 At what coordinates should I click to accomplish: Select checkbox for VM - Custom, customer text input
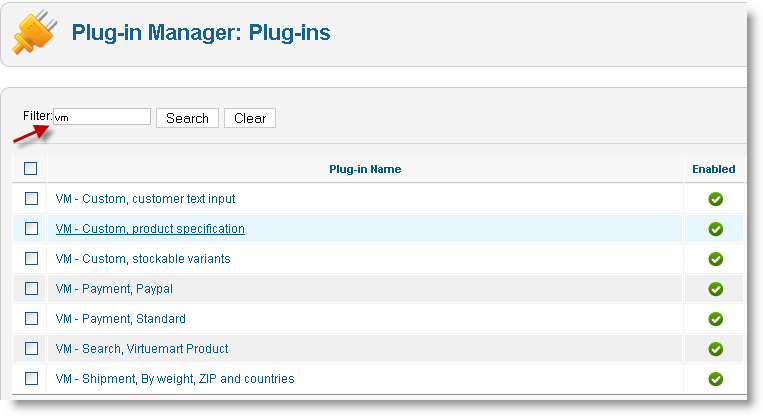click(x=31, y=199)
